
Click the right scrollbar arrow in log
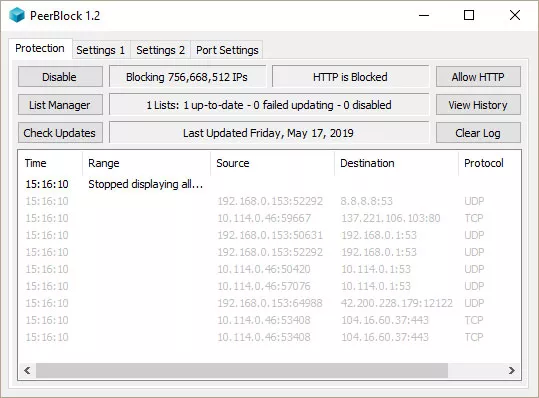(x=512, y=371)
